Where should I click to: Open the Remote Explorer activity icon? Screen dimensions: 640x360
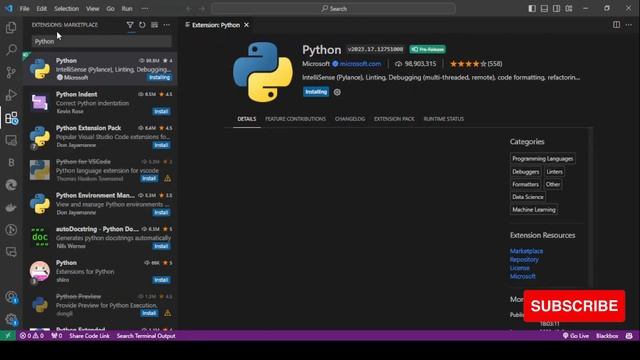(11, 140)
